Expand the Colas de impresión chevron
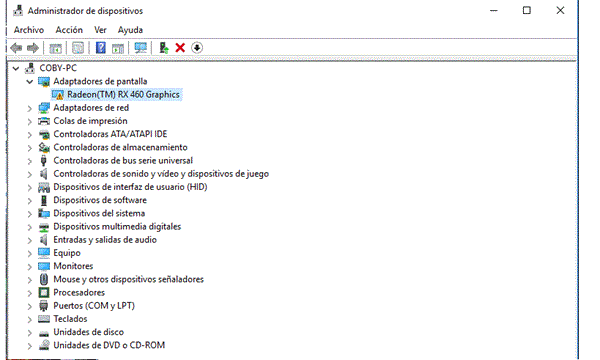 pyautogui.click(x=29, y=122)
